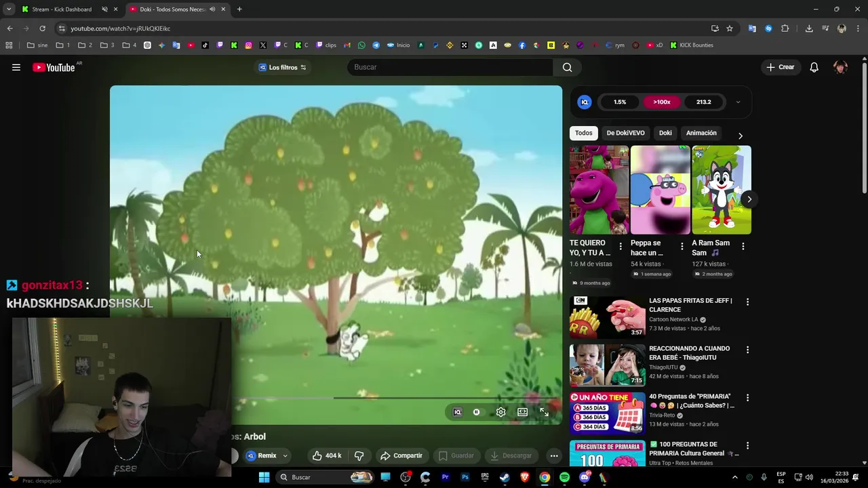The height and width of the screenshot is (488, 868).
Task: Open Spotify from the taskbar
Action: click(564, 477)
